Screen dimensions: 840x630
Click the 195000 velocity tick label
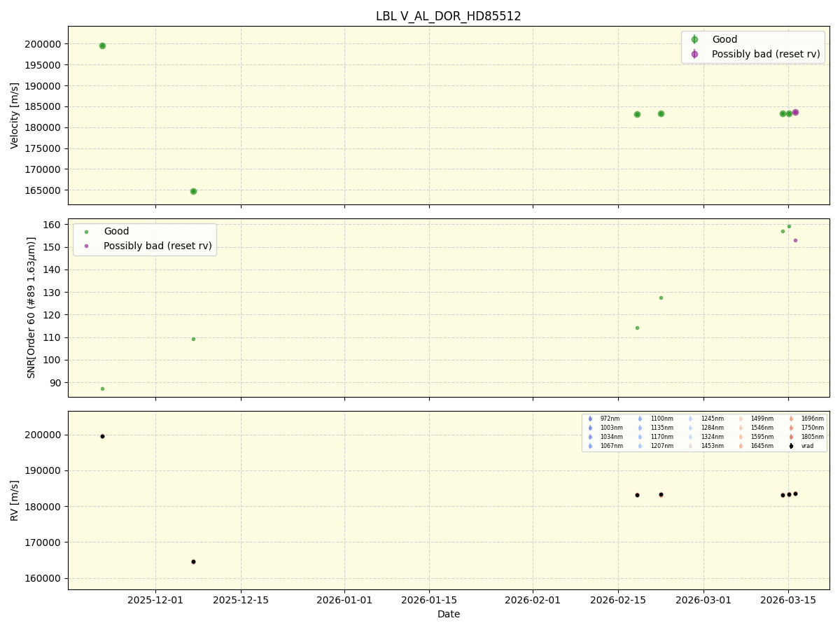(x=44, y=65)
